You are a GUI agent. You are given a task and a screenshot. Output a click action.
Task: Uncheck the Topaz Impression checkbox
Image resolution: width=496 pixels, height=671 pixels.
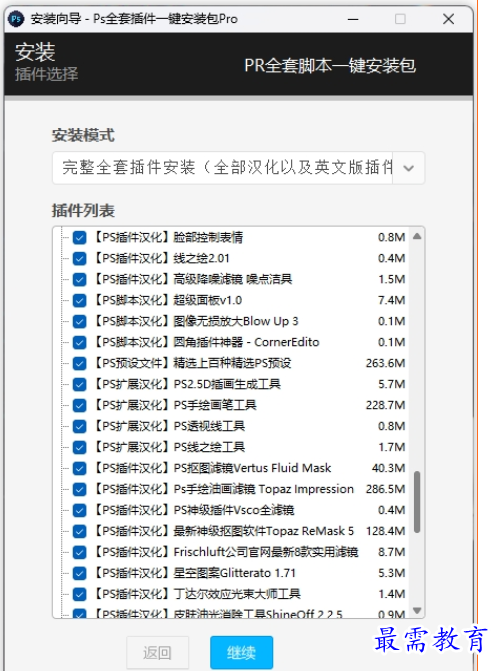(80, 489)
